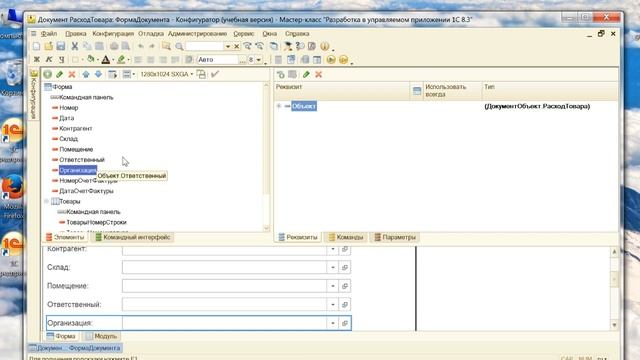Switch to the Модуль tab
This screenshot has height=360, width=640.
click(x=101, y=336)
